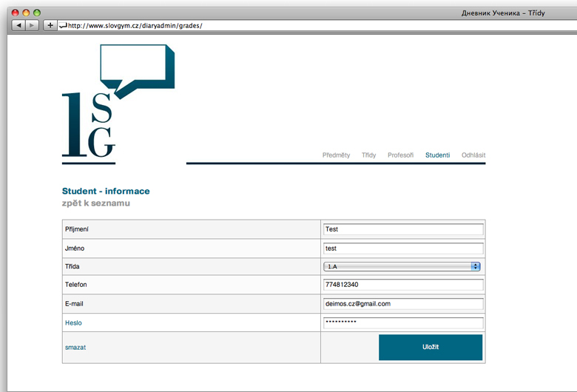Open the Předměty menu item
577x392 pixels.
(x=336, y=155)
